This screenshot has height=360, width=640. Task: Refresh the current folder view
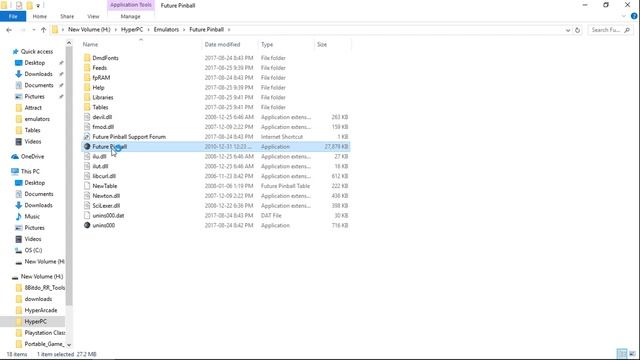coord(577,30)
